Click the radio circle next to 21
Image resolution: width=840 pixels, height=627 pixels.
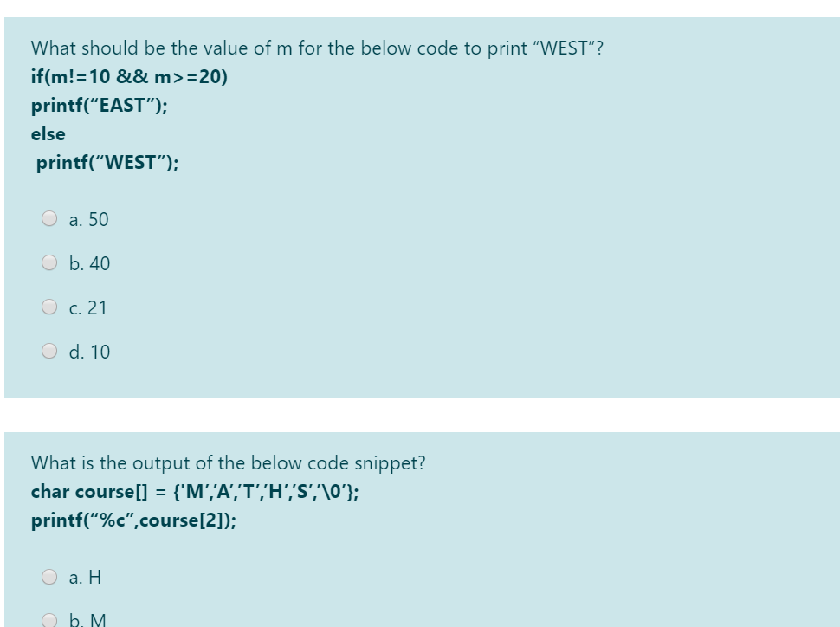50,307
